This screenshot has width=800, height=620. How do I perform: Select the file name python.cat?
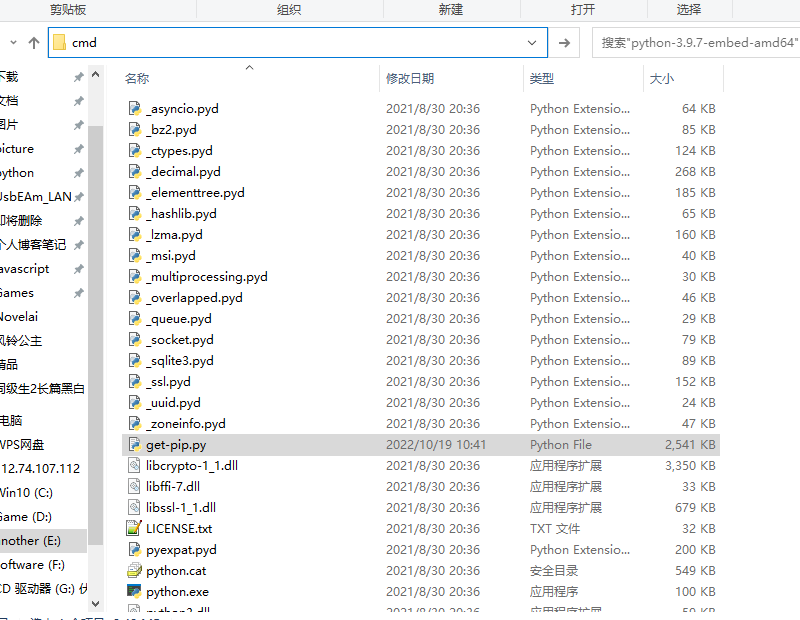click(x=176, y=571)
